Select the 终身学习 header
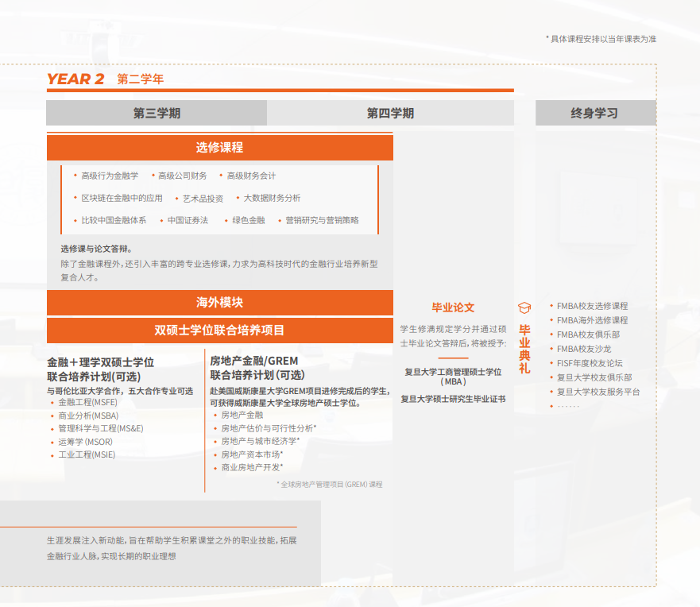The width and height of the screenshot is (700, 607). coord(596,113)
